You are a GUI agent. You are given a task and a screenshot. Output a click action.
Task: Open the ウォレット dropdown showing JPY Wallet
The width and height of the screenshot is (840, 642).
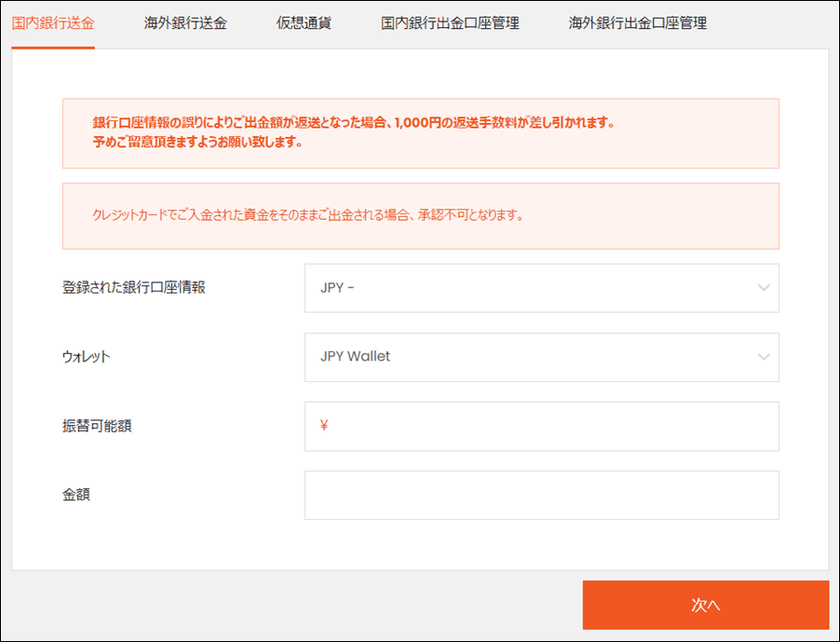pos(531,357)
